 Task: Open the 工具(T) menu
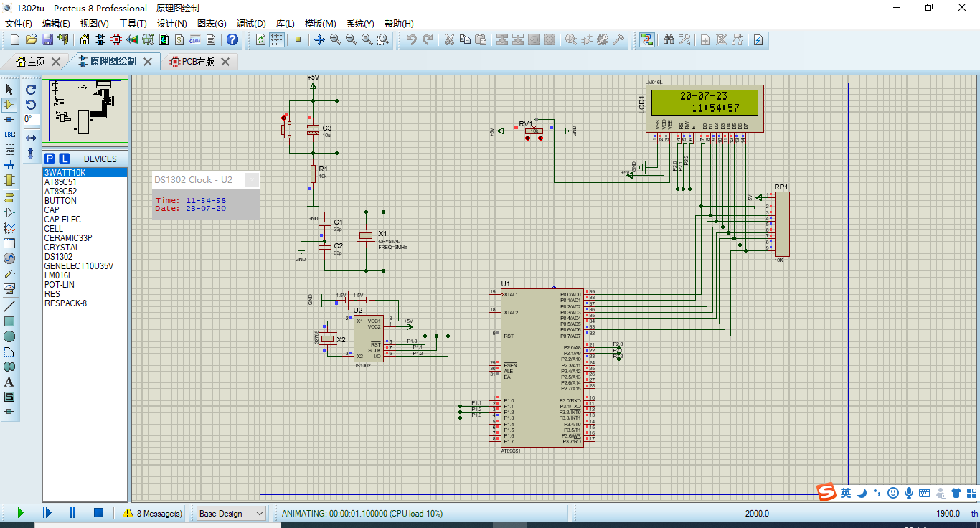pyautogui.click(x=133, y=24)
